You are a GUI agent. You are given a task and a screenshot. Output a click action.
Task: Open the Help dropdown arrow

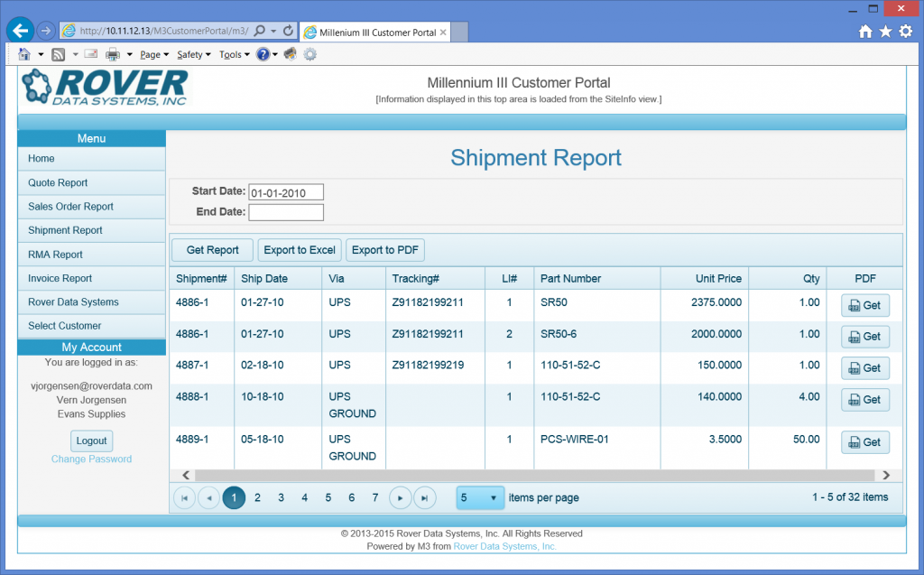click(x=275, y=55)
